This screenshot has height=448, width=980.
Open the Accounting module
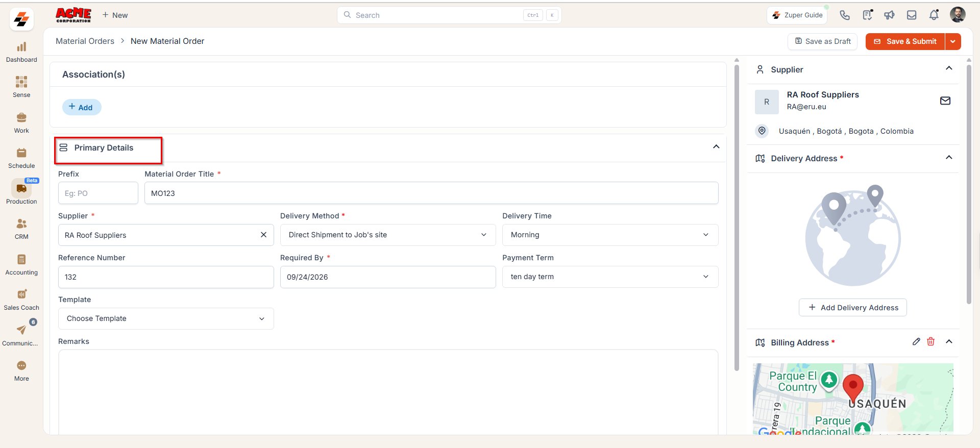tap(21, 265)
